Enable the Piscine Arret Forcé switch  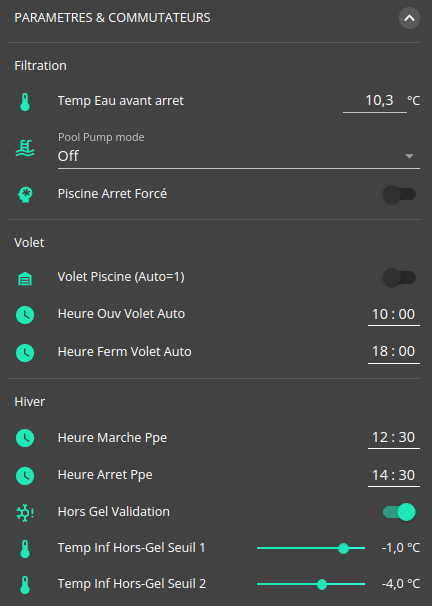point(399,194)
